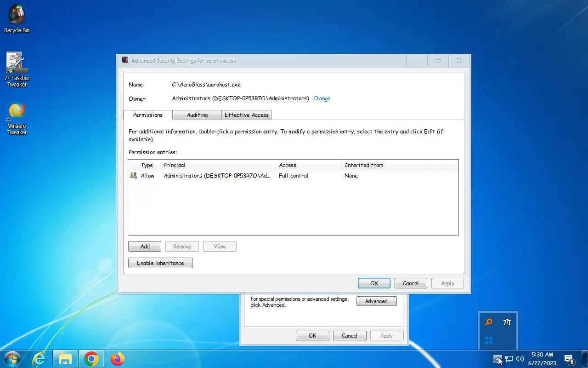The width and height of the screenshot is (588, 368).
Task: Open File Explorer from the taskbar
Action: click(x=65, y=359)
